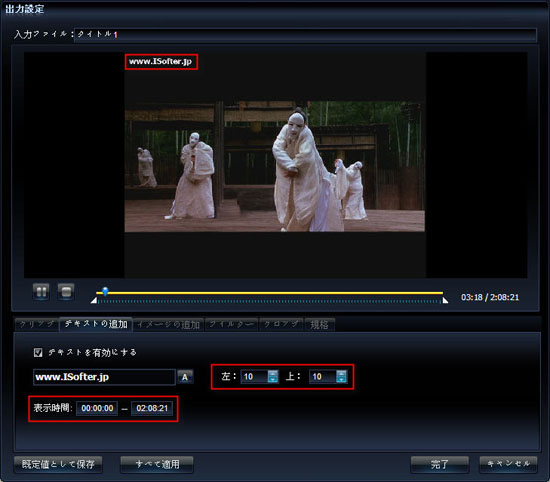Click the video preview frame

[x=275, y=166]
